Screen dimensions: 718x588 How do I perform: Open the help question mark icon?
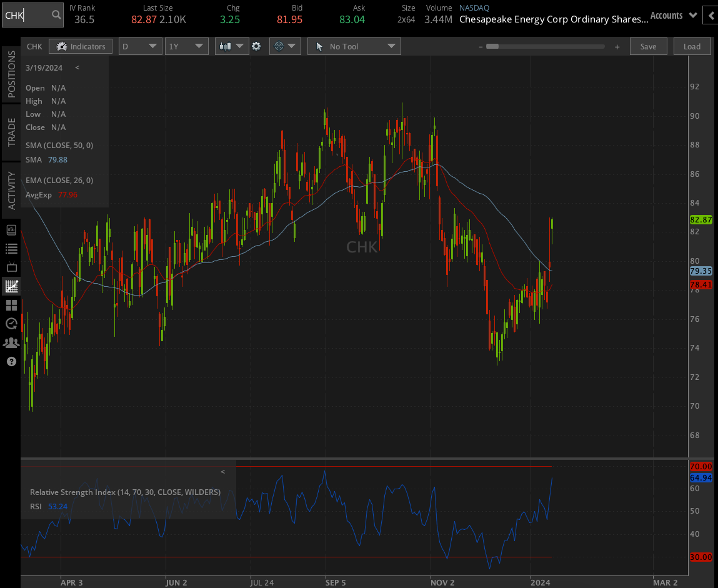tap(11, 361)
